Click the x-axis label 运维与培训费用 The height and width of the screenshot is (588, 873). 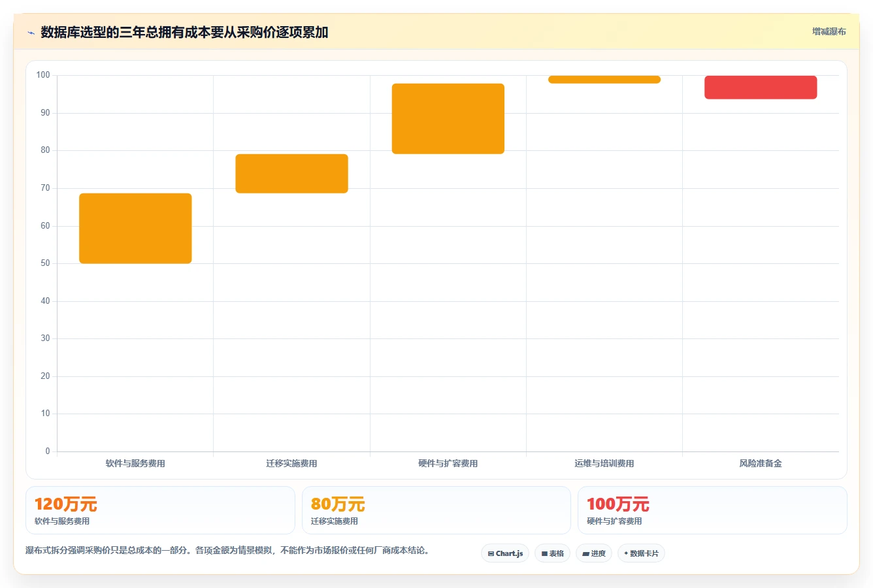[604, 463]
